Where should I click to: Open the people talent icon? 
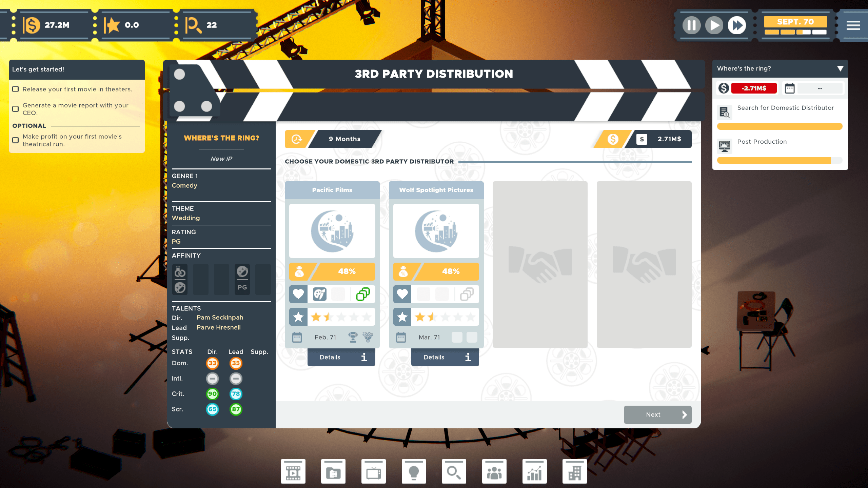coord(494,471)
